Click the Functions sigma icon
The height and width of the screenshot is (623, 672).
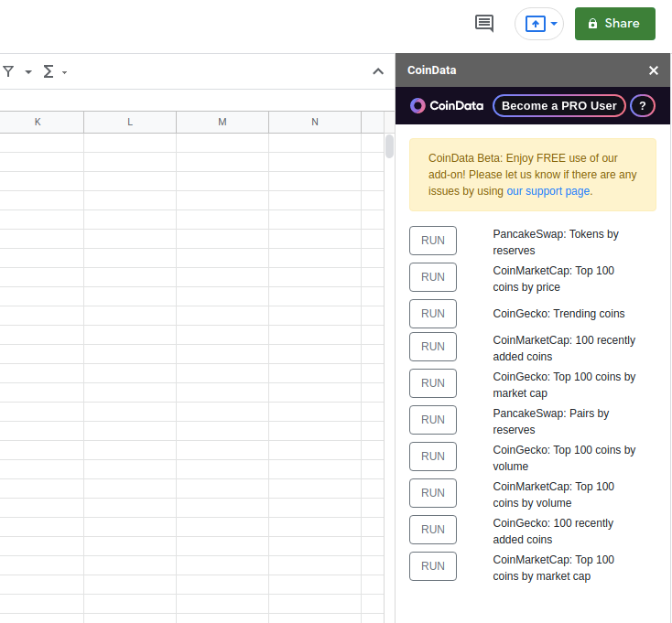49,71
